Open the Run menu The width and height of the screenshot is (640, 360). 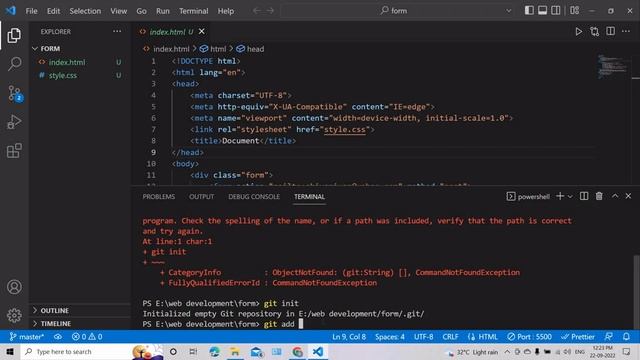click(x=163, y=11)
